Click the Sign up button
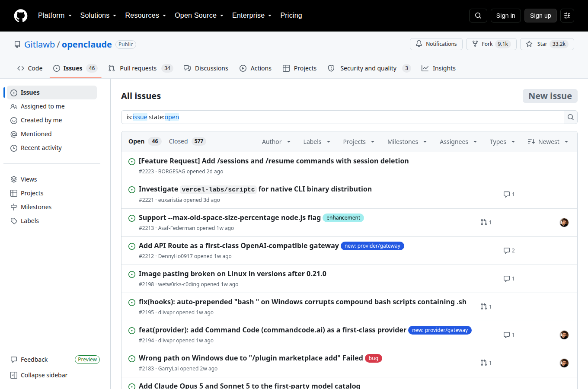 click(x=540, y=16)
